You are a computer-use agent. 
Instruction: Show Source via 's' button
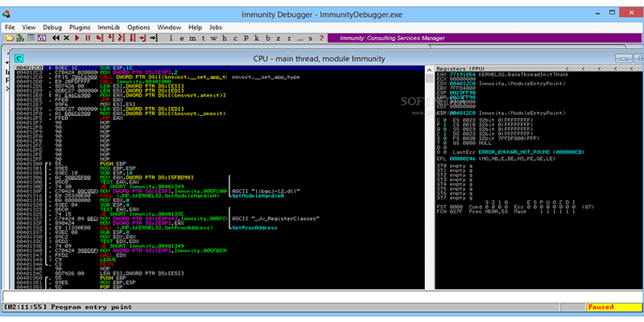[311, 39]
